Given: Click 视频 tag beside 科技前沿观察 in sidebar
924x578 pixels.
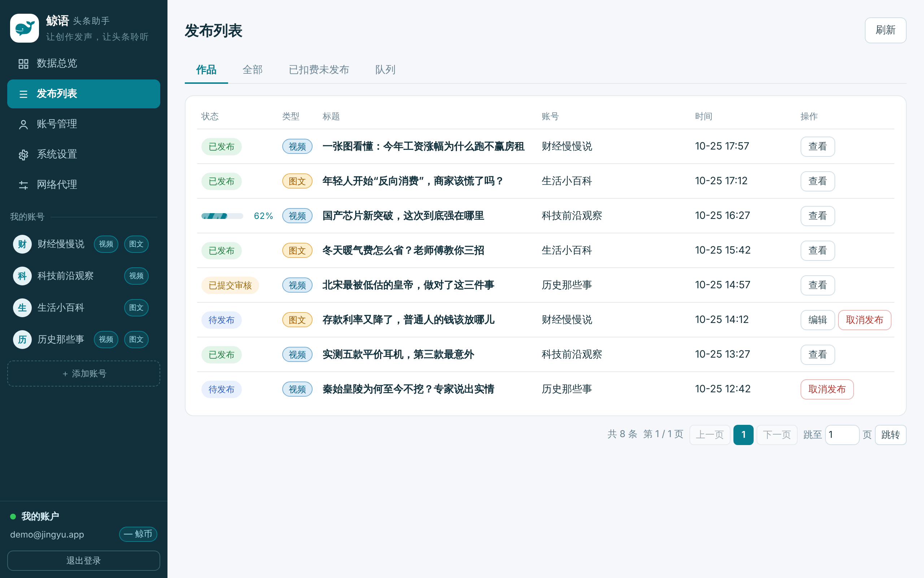Looking at the screenshot, I should pos(136,276).
